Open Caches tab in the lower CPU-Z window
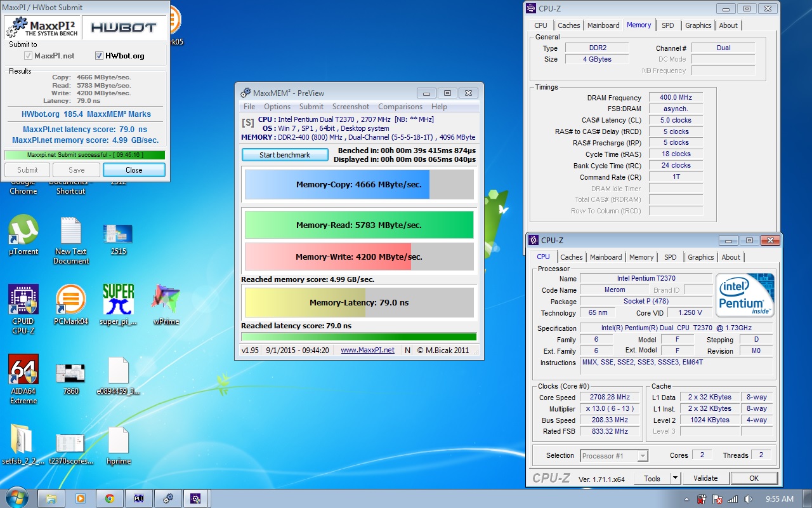Viewport: 812px width, 508px height. coord(572,257)
